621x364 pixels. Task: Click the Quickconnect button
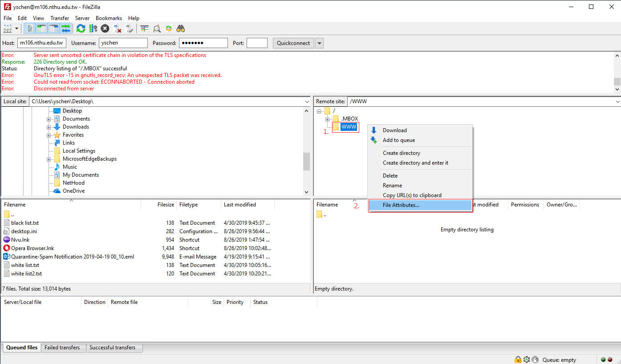[x=293, y=43]
